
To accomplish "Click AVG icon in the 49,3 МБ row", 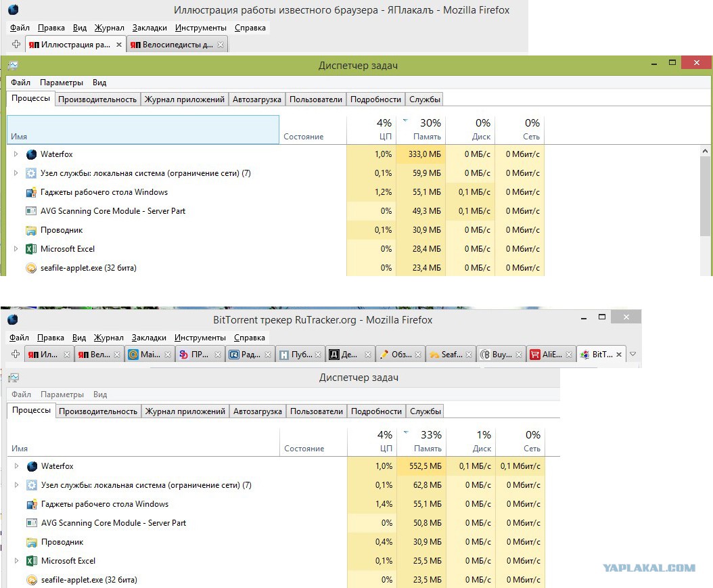I will pyautogui.click(x=31, y=211).
